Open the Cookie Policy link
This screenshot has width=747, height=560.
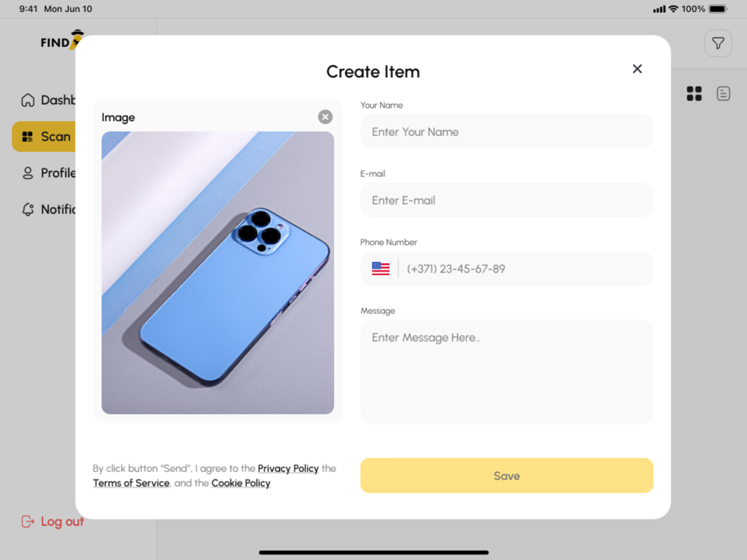click(241, 483)
